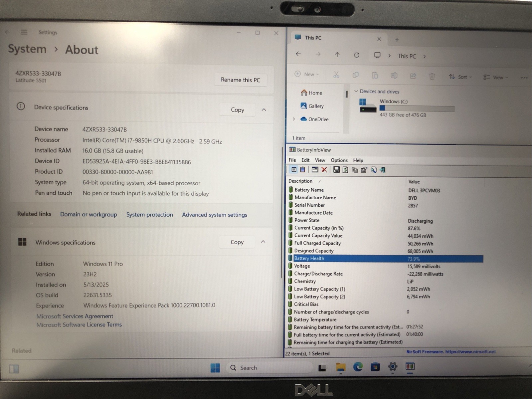Click the chevron before This PC in the address bar
The image size is (532, 399).
point(390,56)
